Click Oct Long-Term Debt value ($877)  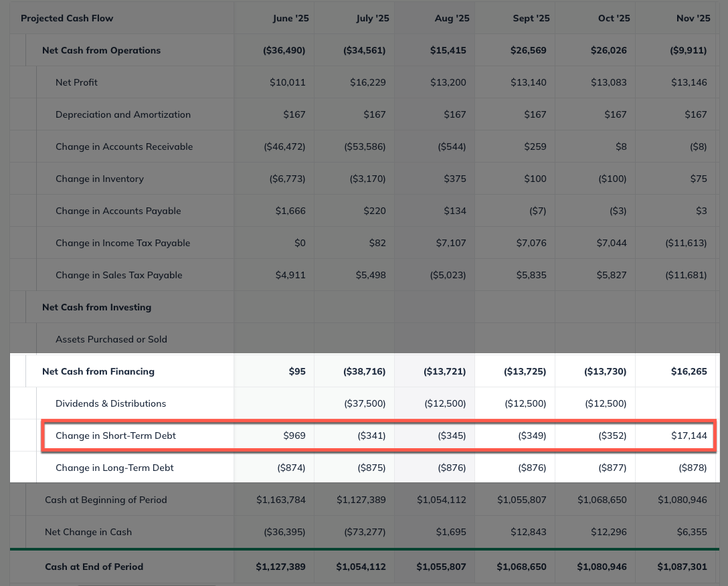612,468
